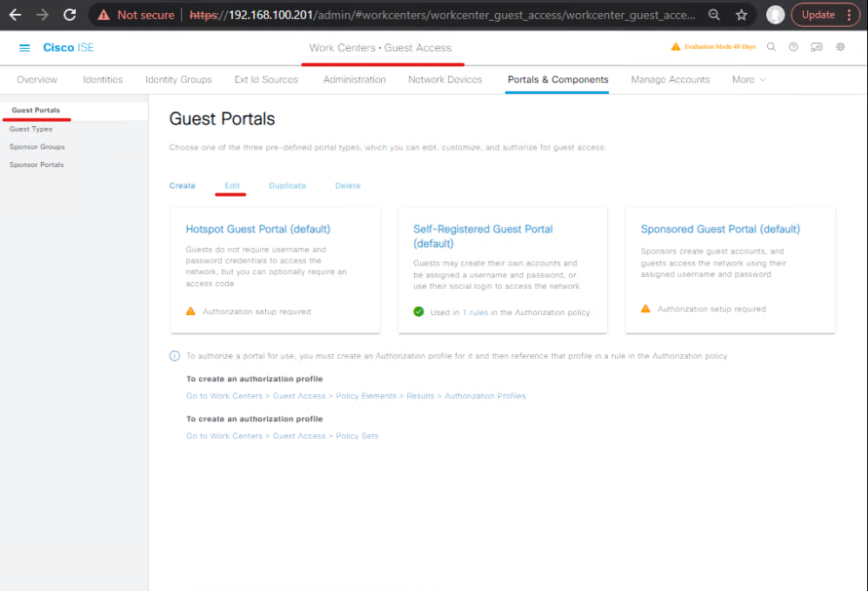
Task: Click the '1 rules' link
Action: 475,312
